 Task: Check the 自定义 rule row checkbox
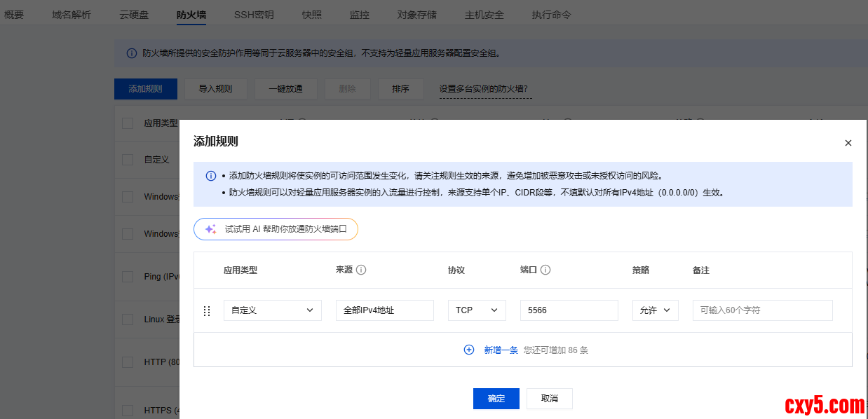(128, 160)
